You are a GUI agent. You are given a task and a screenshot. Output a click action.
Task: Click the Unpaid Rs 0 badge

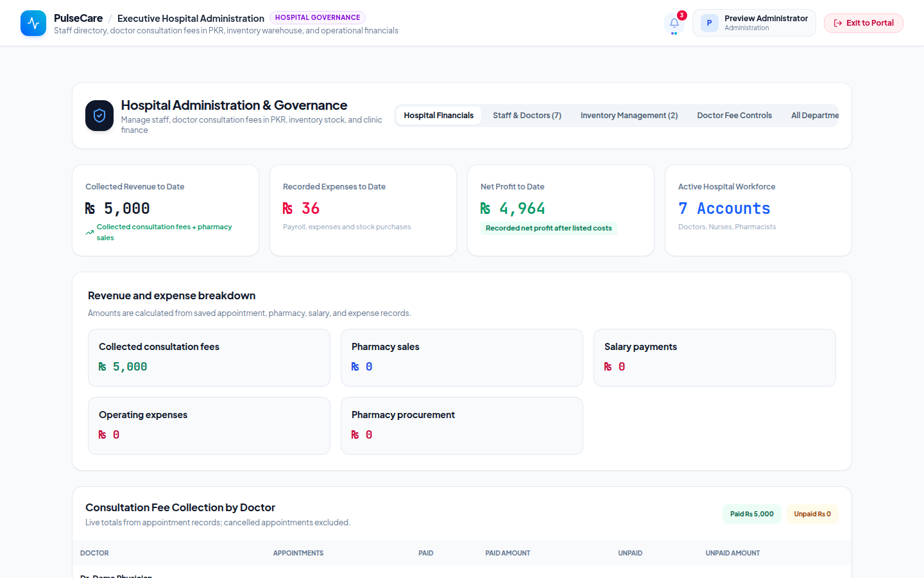[x=812, y=514]
